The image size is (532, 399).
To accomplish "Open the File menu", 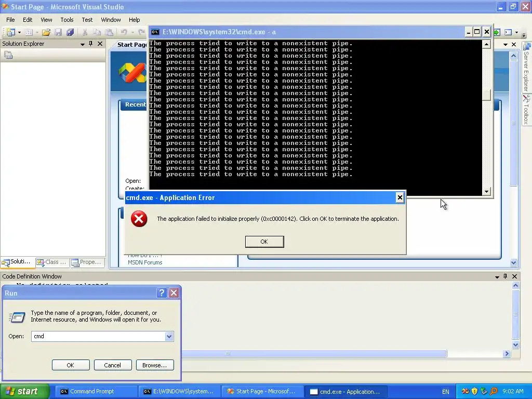I will click(x=10, y=20).
